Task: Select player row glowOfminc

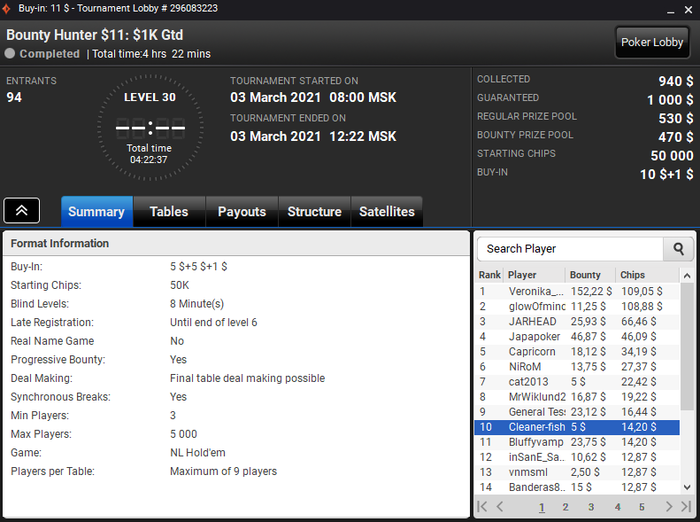Action: [577, 306]
